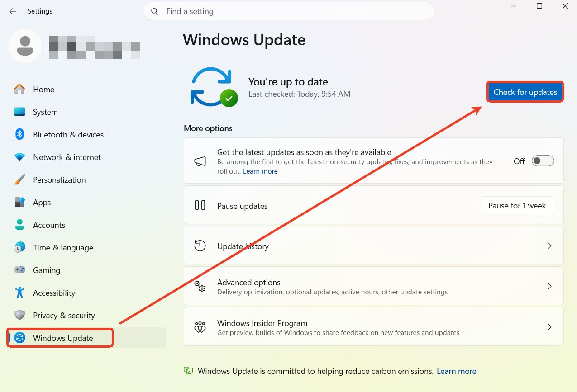Click the search magnifier icon
The height and width of the screenshot is (392, 577).
[155, 11]
